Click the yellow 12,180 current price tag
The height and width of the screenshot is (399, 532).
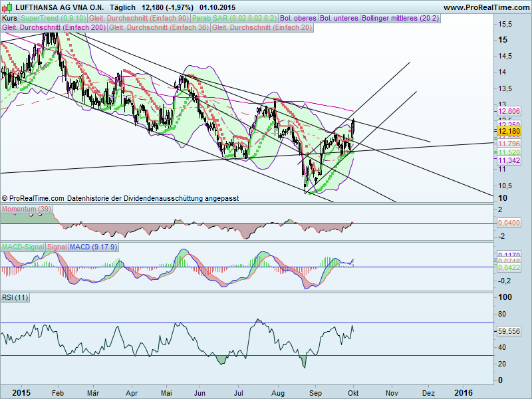click(x=509, y=131)
